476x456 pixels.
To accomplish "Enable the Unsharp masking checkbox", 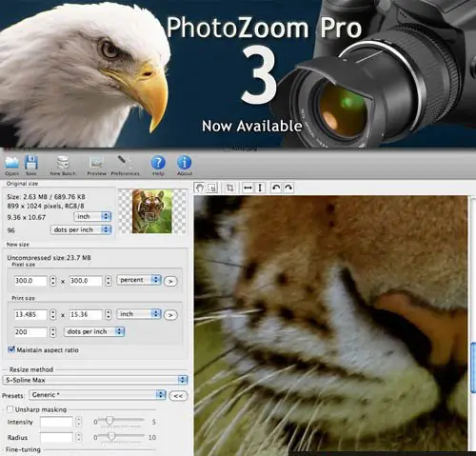I will point(10,409).
